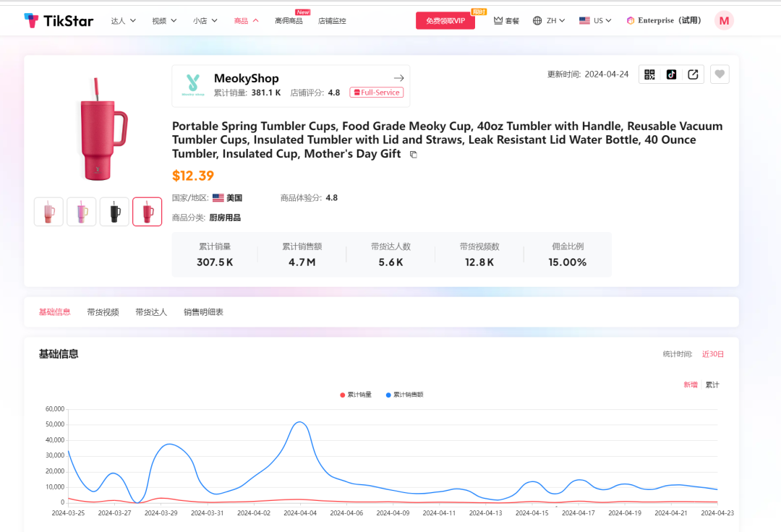Image resolution: width=781 pixels, height=532 pixels.
Task: Select the pink tumbler thumbnail
Action: pos(49,212)
